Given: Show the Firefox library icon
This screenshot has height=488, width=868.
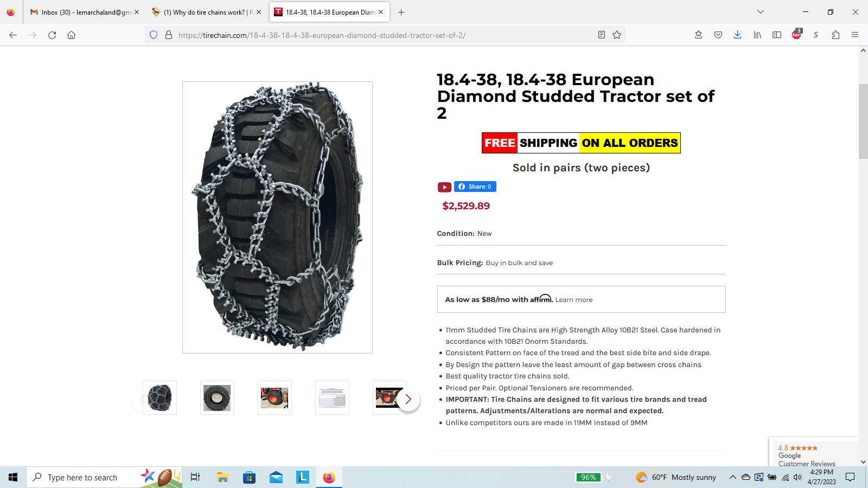Looking at the screenshot, I should [757, 35].
